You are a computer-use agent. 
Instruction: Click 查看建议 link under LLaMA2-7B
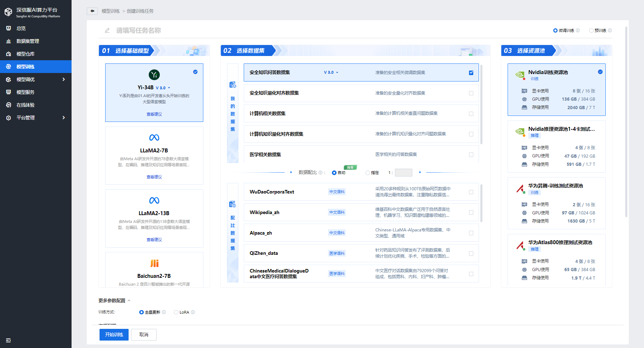point(154,177)
